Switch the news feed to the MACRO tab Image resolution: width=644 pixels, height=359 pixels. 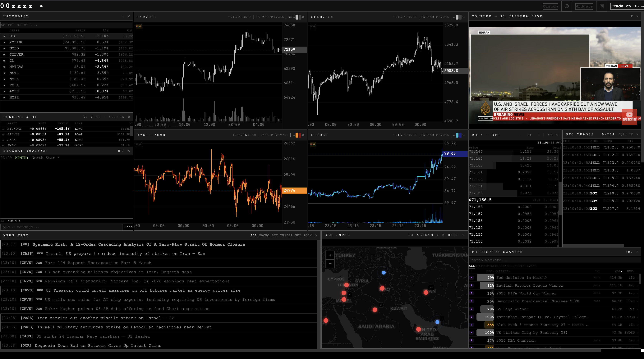tap(264, 235)
